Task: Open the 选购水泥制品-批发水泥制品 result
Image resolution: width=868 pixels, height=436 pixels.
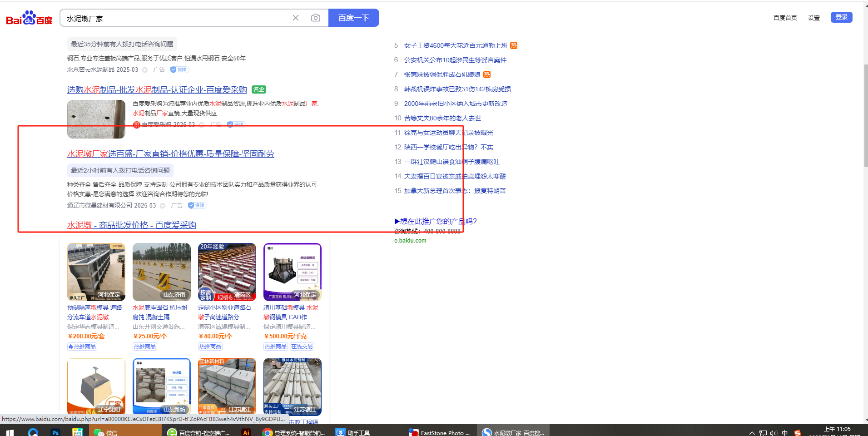Action: pyautogui.click(x=157, y=90)
